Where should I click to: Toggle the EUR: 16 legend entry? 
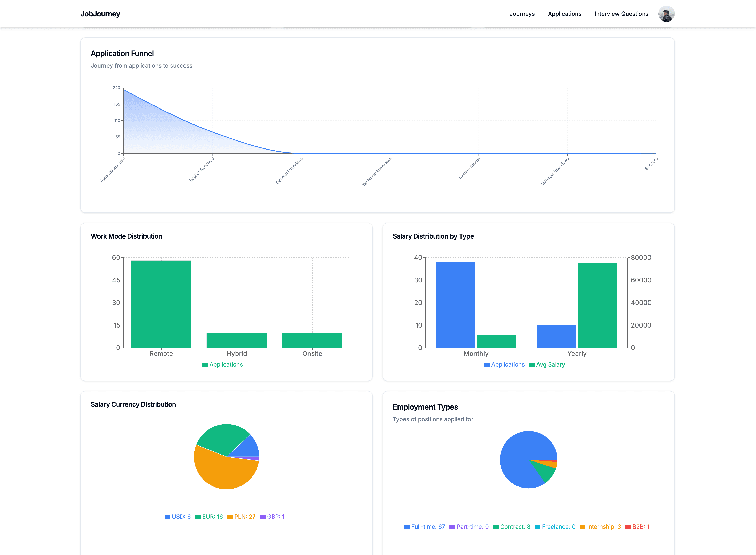(x=210, y=517)
